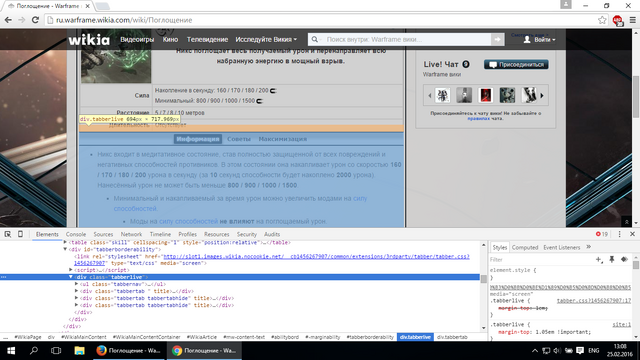Click the wikia logo
Screen dimensions: 640x360
[x=89, y=40]
